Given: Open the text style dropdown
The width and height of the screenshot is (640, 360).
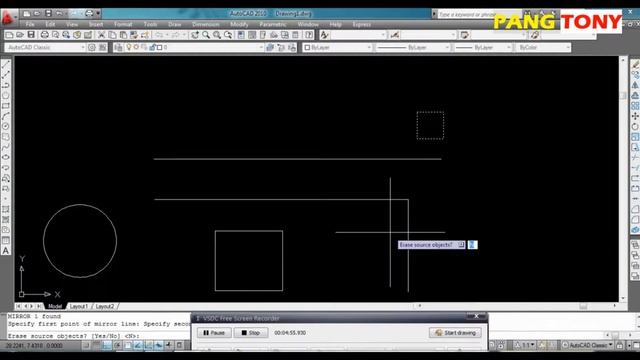Looking at the screenshot, I should (x=358, y=35).
